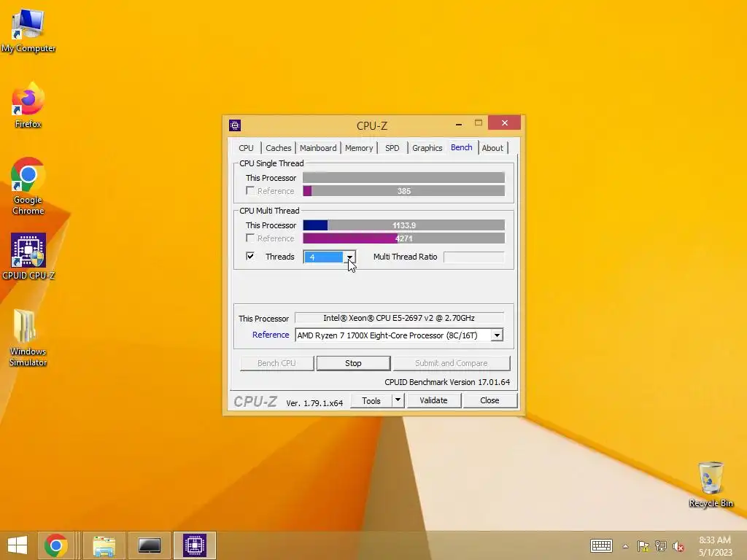Open the Memory tab

359,148
